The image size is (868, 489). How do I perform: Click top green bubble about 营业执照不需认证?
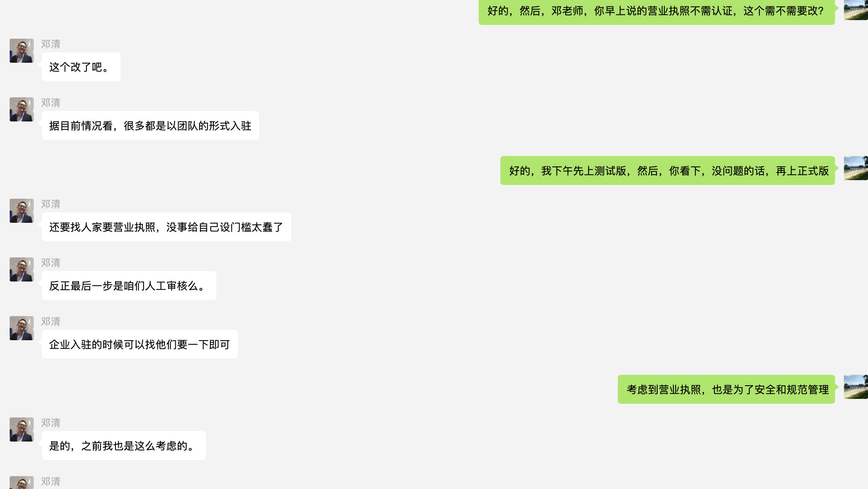pos(657,12)
